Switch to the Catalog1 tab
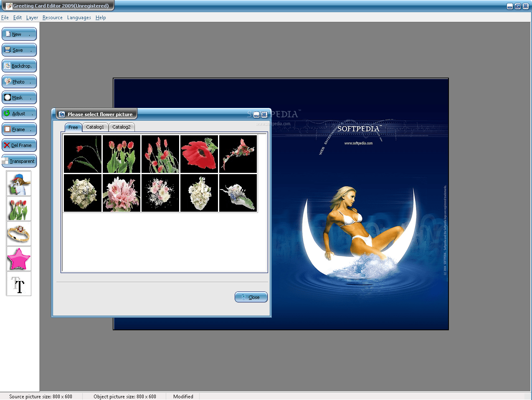Image resolution: width=532 pixels, height=400 pixels. [x=95, y=127]
